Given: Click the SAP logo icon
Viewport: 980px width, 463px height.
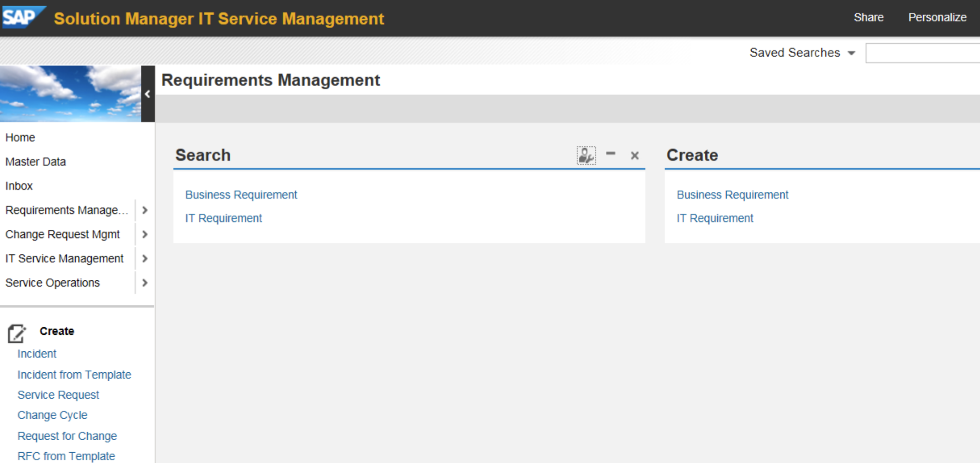Looking at the screenshot, I should [x=22, y=17].
